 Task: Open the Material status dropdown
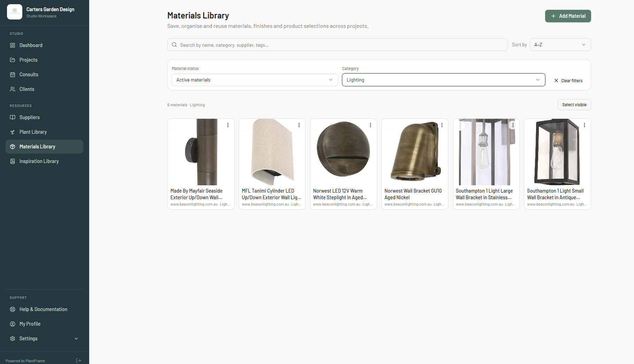click(255, 80)
